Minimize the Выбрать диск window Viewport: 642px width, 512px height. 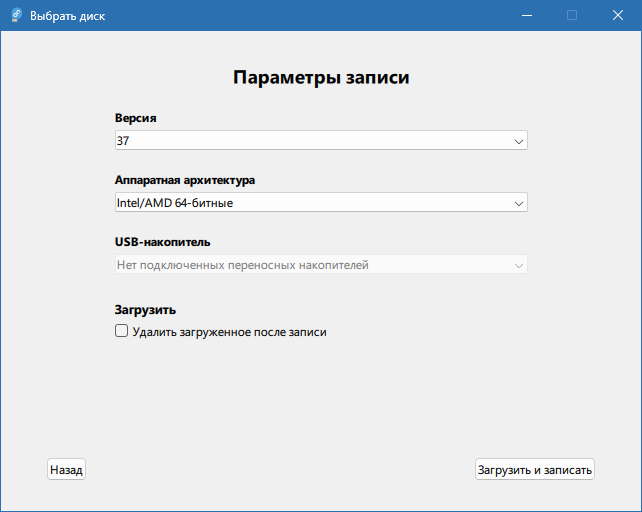pyautogui.click(x=527, y=16)
